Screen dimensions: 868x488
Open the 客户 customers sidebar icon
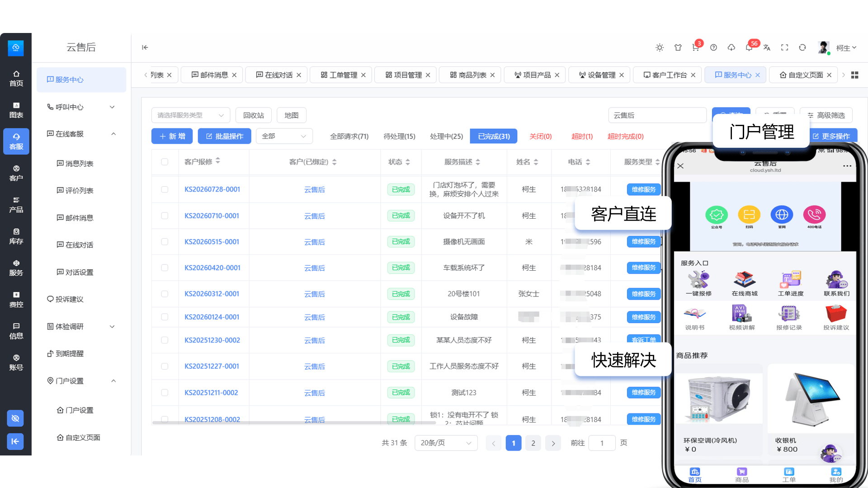click(16, 173)
